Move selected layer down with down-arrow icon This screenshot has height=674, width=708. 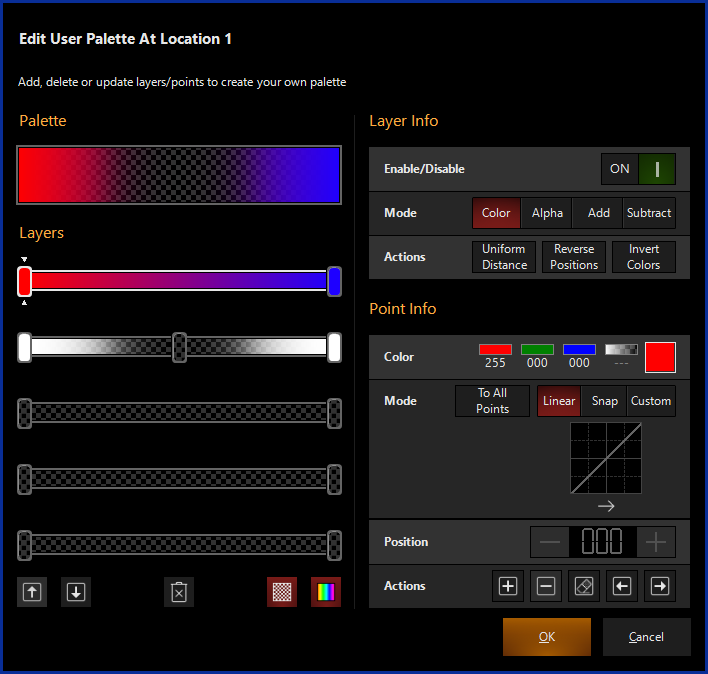tap(76, 592)
